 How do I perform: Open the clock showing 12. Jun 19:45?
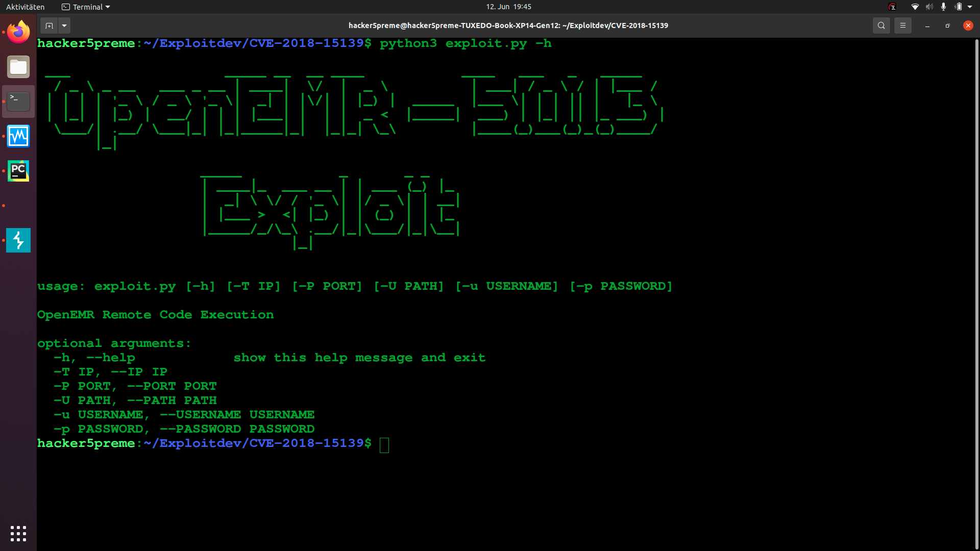508,7
